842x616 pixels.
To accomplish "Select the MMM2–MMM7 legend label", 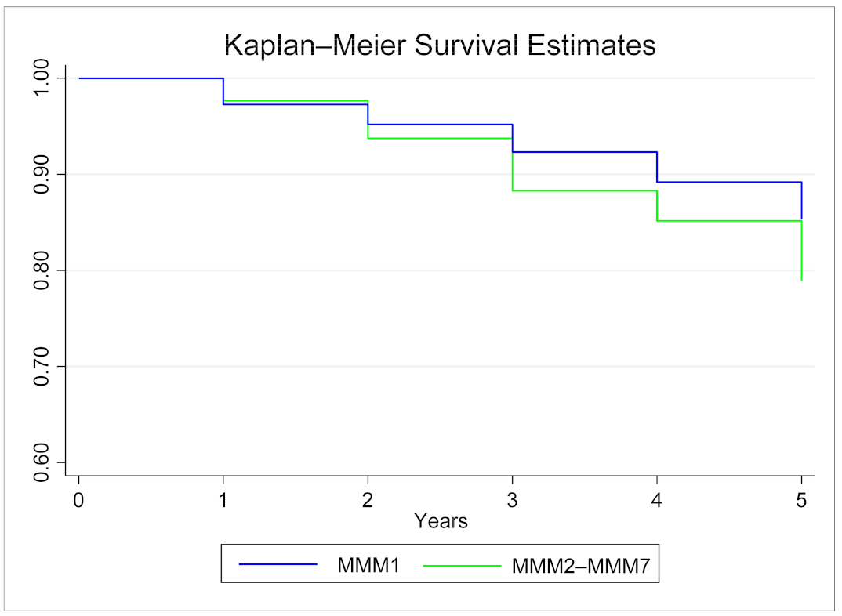I will [x=579, y=563].
